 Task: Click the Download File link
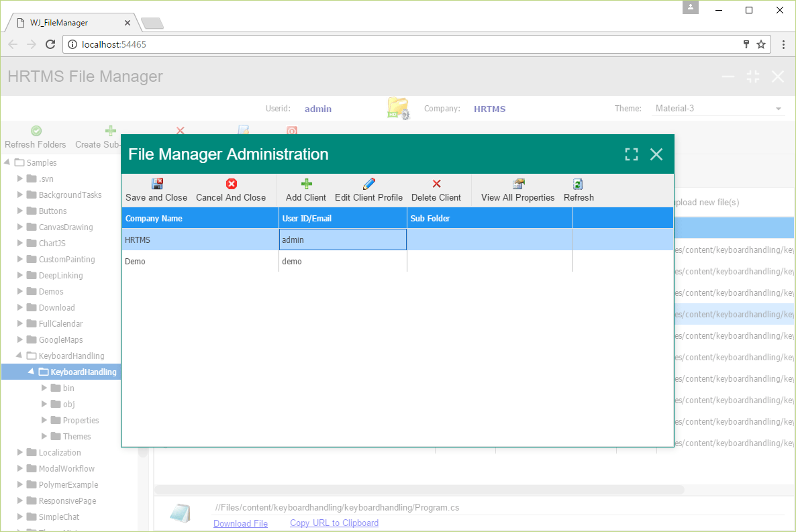[x=240, y=523]
